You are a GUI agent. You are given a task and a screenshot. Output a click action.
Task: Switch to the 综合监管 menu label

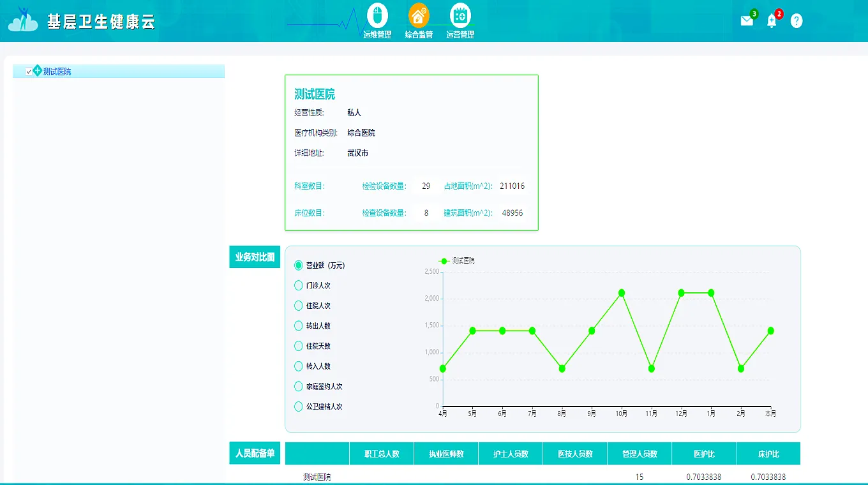(x=419, y=34)
